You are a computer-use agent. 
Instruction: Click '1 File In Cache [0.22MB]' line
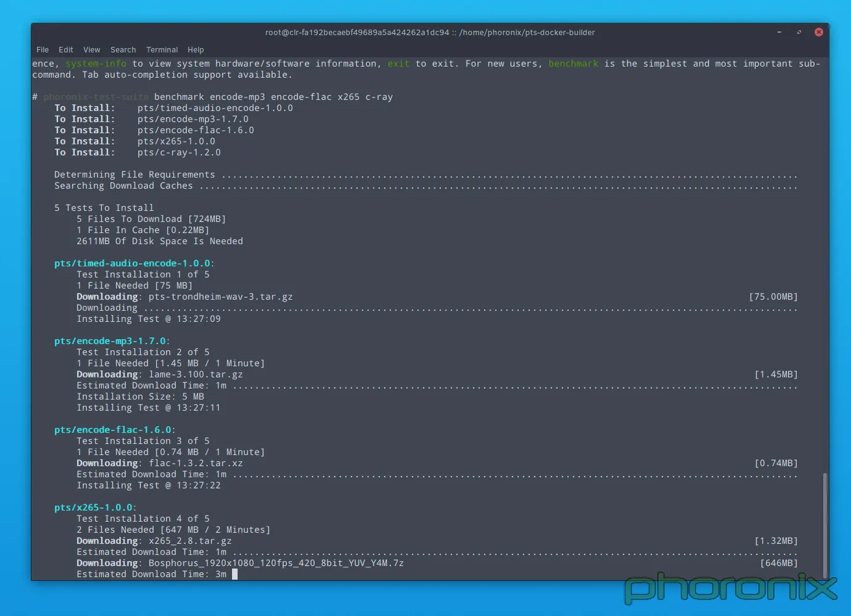pos(143,230)
